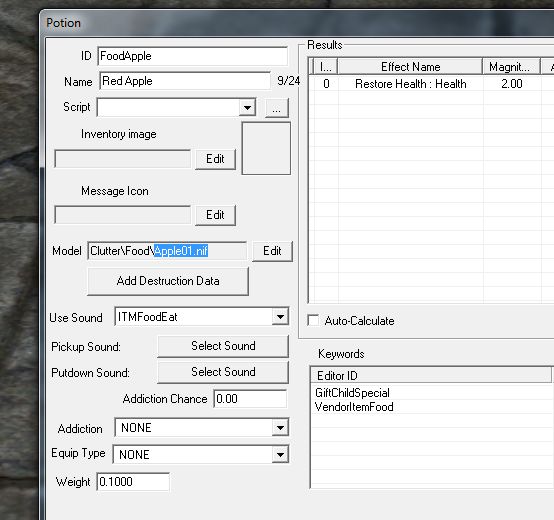Select the VendorItemFood keyword entry

(x=354, y=407)
